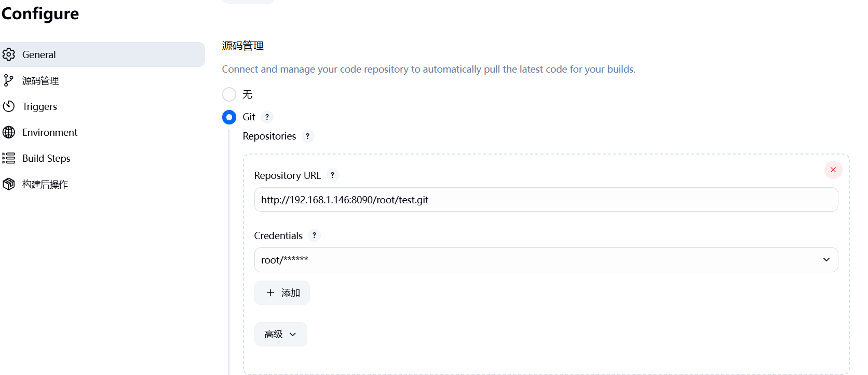
Task: Show help for Repository URL
Action: click(x=333, y=175)
